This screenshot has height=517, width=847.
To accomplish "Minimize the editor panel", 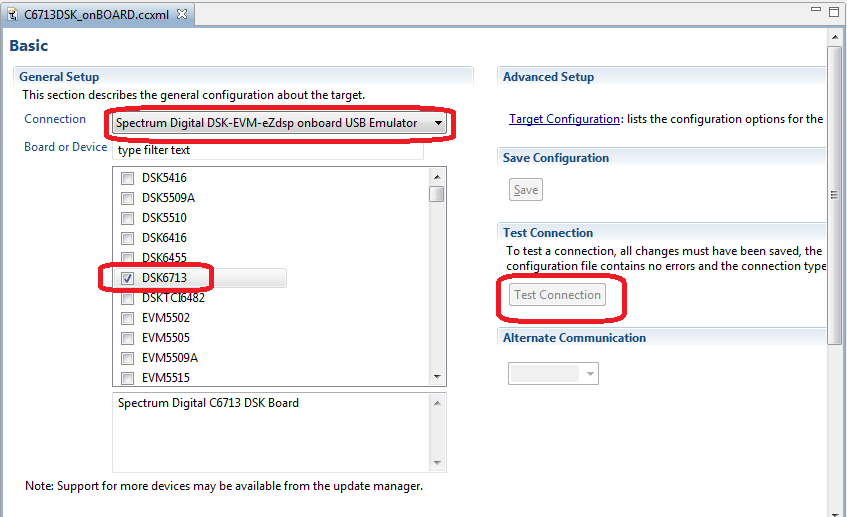I will (816, 9).
